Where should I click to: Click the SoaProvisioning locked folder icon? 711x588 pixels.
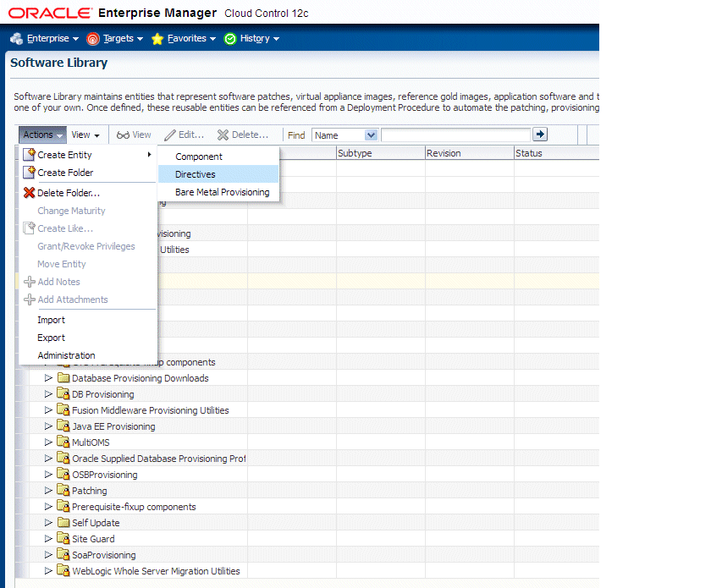pyautogui.click(x=63, y=554)
